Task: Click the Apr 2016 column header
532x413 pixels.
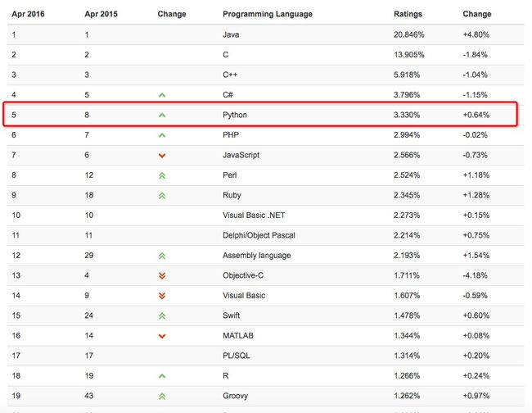Action: tap(29, 14)
